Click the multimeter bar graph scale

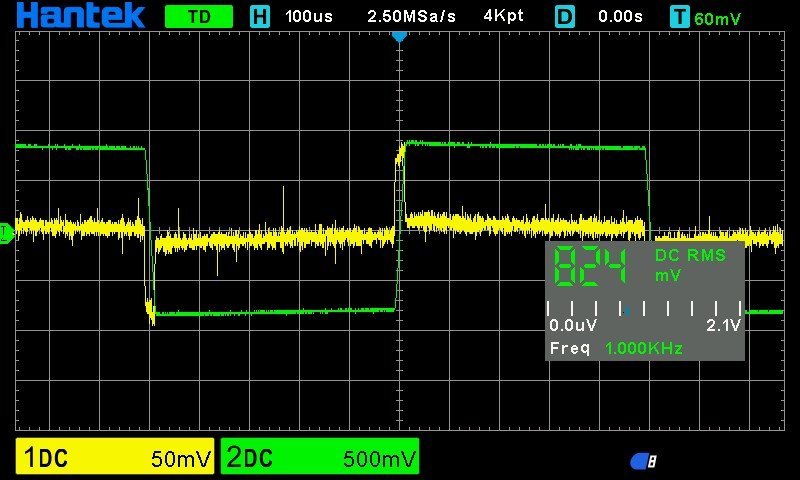pyautogui.click(x=644, y=310)
